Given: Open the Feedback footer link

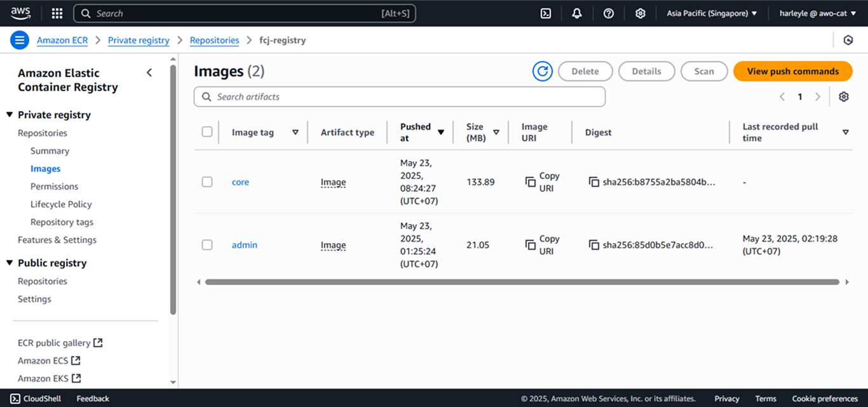Looking at the screenshot, I should coord(93,399).
